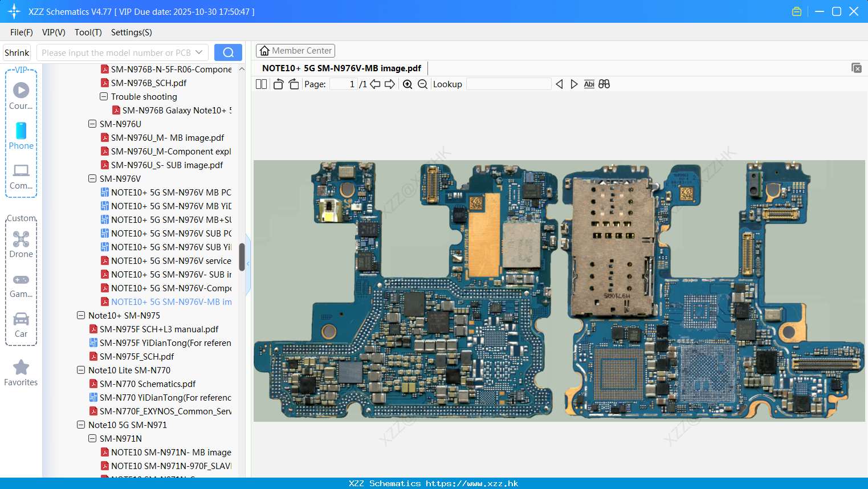
Task: Click the shopping bag icon in title bar
Action: click(x=797, y=11)
